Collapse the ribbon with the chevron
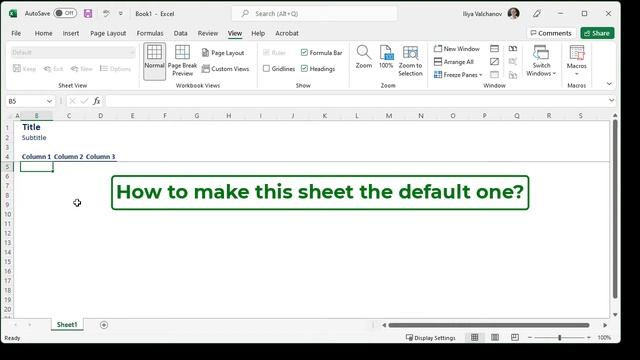Viewport: 640px width, 360px height. (609, 84)
